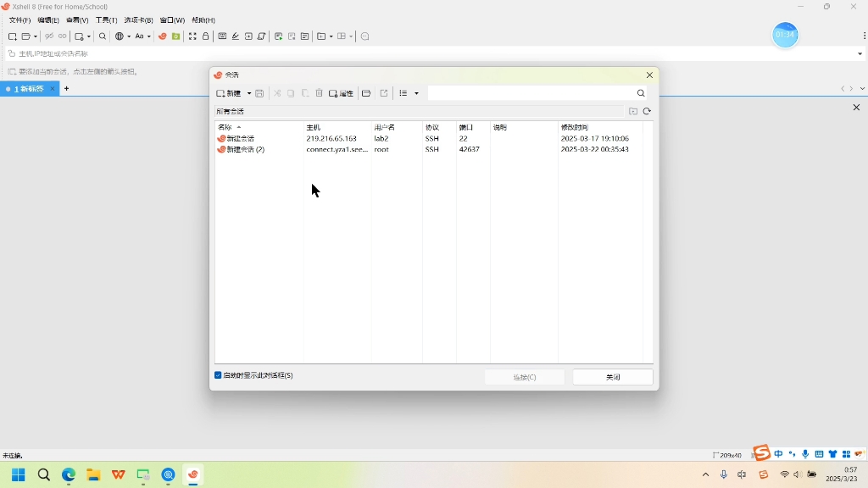Viewport: 868px width, 488px height.
Task: Click the go-up folder icon beside the path bar
Action: click(633, 111)
